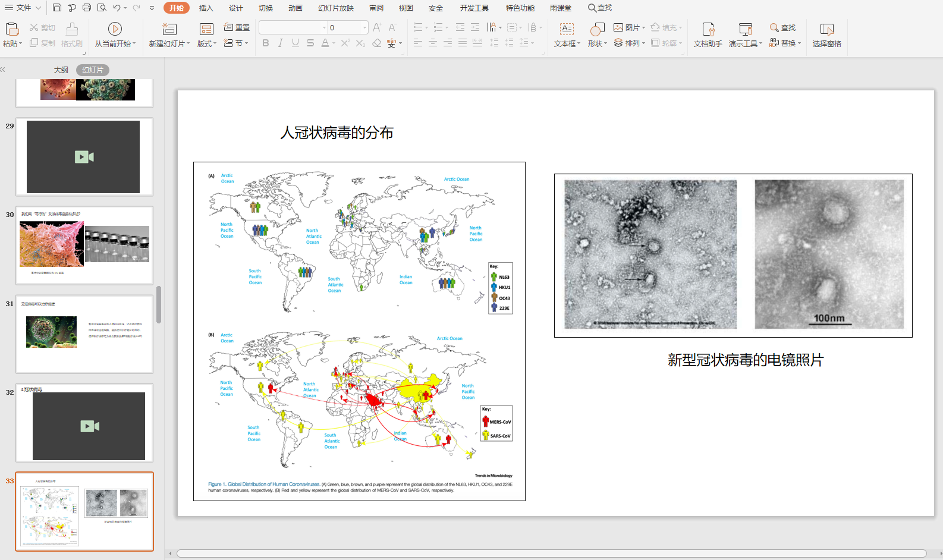The height and width of the screenshot is (560, 943).
Task: Open print preview from quick access toolbar
Action: coord(102,8)
